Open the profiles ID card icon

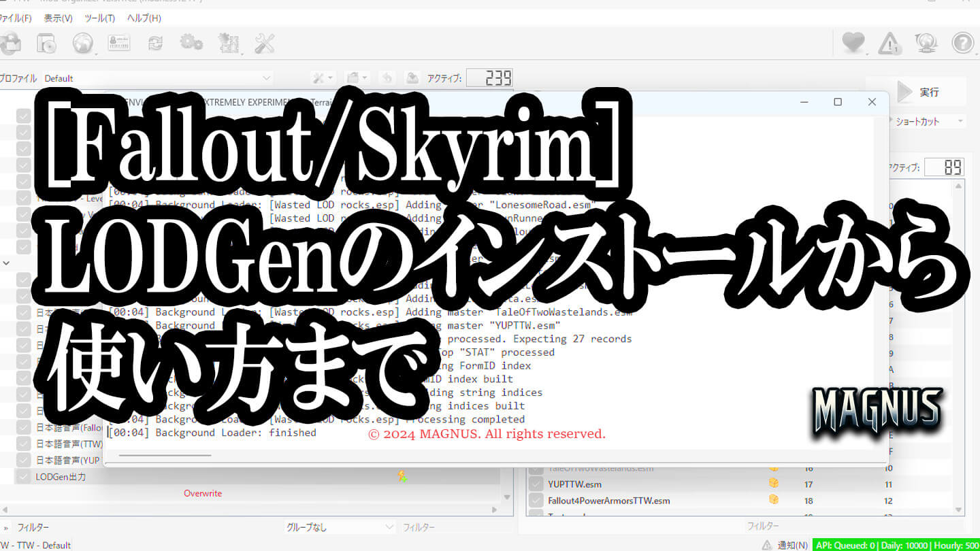(119, 44)
